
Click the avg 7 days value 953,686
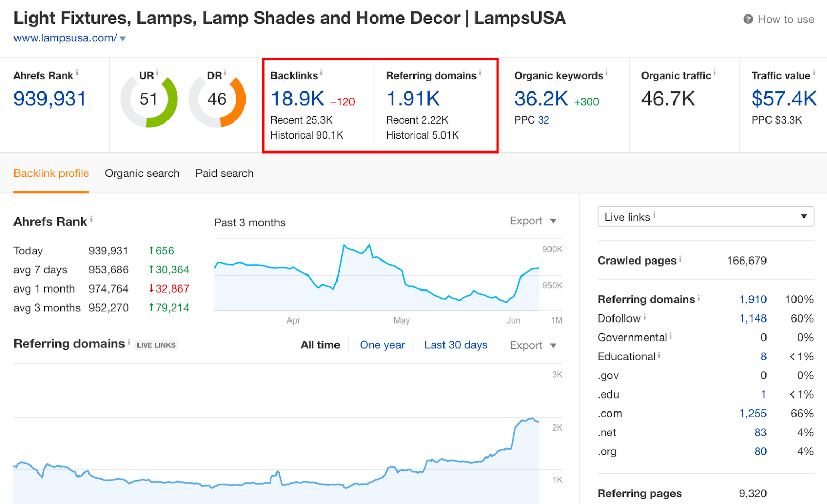tap(109, 270)
